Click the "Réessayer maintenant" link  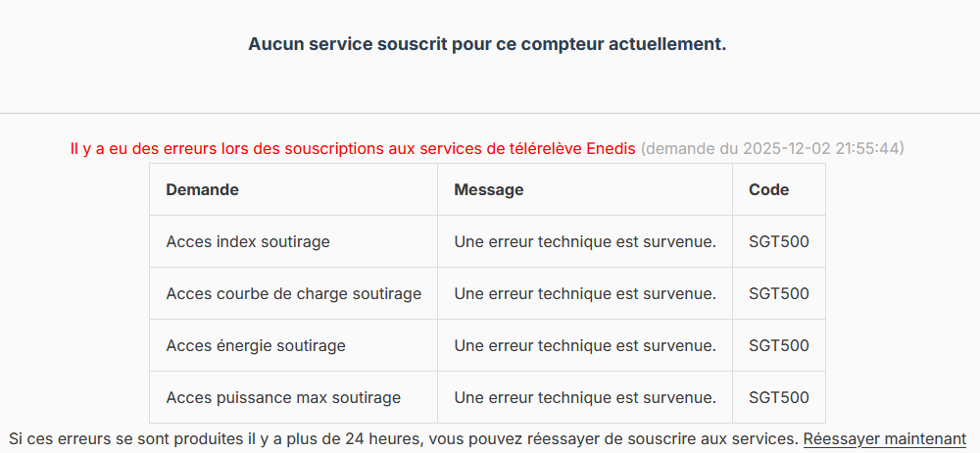[x=884, y=439]
